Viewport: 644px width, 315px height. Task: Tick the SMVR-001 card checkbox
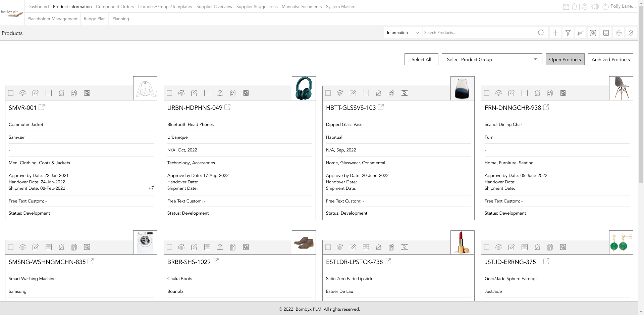11,93
